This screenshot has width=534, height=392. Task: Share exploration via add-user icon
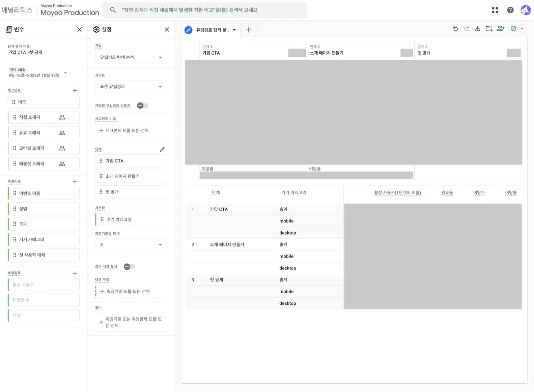click(x=501, y=29)
